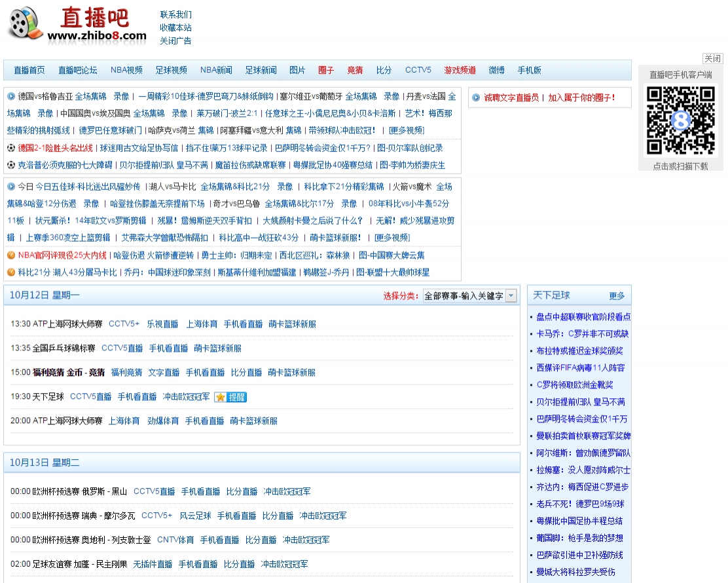Viewport: 728px width, 583px height.
Task: Click the soccer ball icon beside 克洛普必须克服的七大障碍
Action: (x=11, y=165)
